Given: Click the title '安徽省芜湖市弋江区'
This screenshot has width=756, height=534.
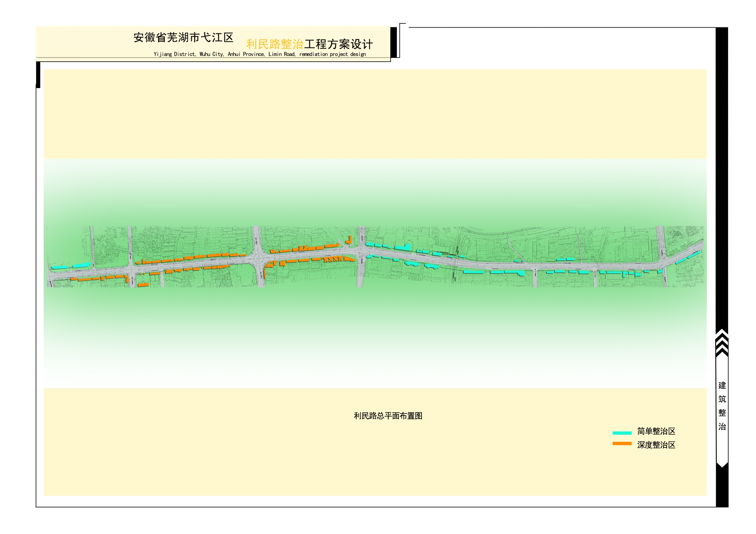Looking at the screenshot, I should (183, 37).
